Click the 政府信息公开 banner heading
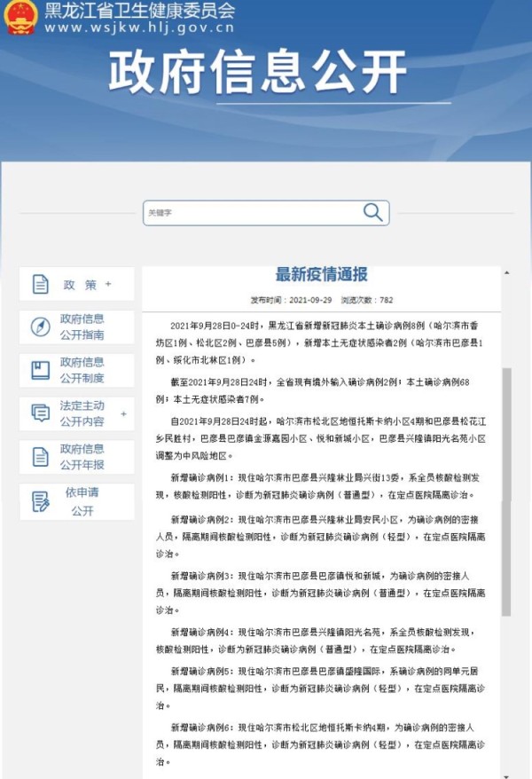The height and width of the screenshot is (779, 532). tap(258, 73)
